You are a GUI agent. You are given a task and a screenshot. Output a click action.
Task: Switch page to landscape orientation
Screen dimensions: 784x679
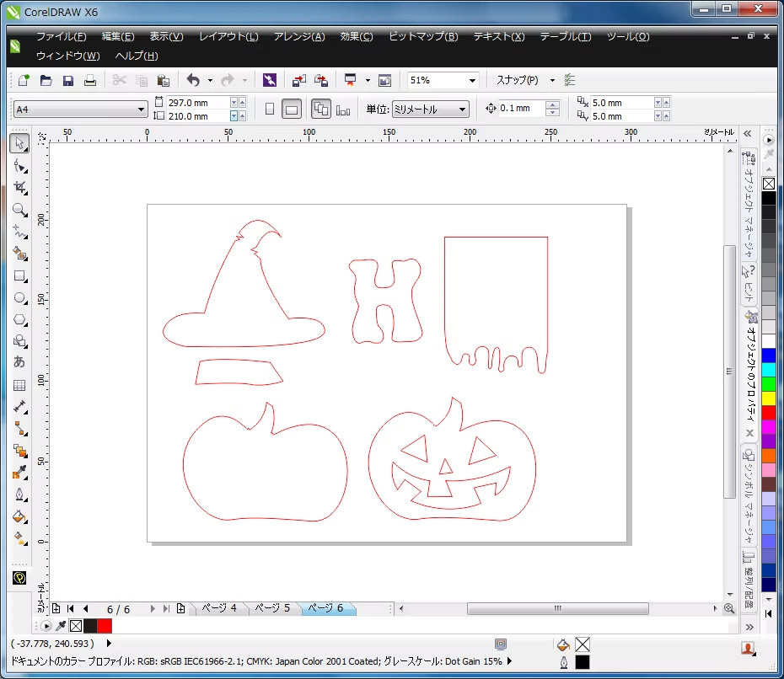292,110
